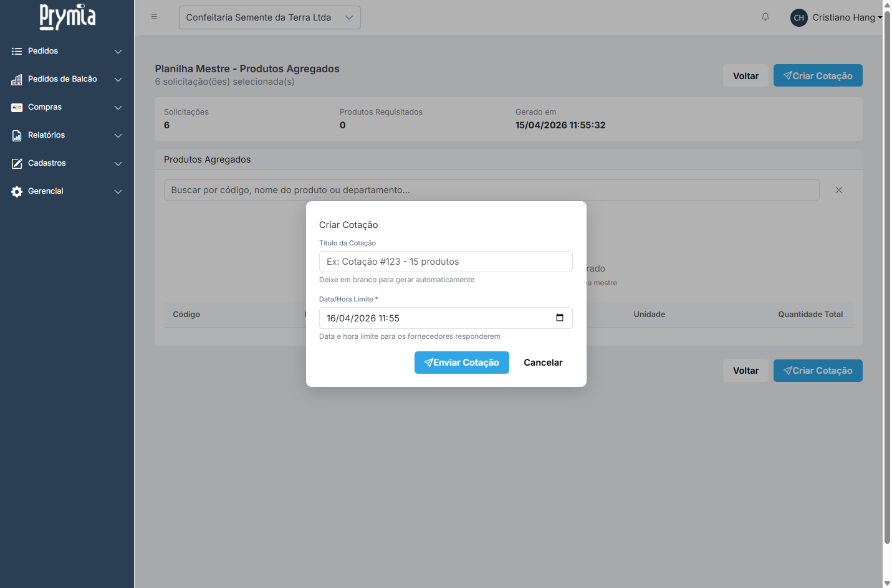Image resolution: width=892 pixels, height=588 pixels.
Task: Cancel the Criar Cotação dialog
Action: click(542, 363)
